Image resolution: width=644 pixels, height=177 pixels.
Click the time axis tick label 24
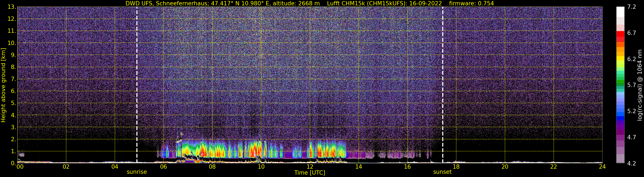602,167
